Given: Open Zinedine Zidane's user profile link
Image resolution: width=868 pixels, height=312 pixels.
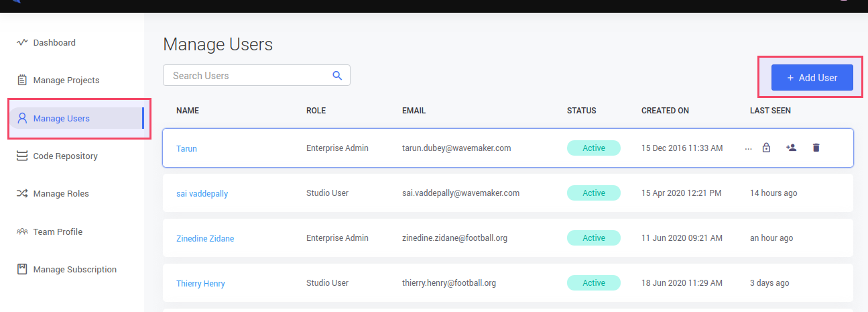Looking at the screenshot, I should tap(205, 238).
